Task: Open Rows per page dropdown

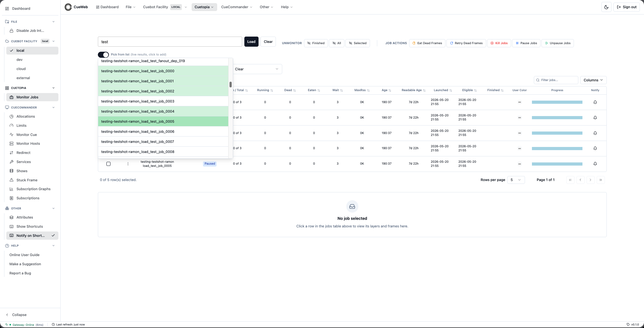Action: (516, 180)
